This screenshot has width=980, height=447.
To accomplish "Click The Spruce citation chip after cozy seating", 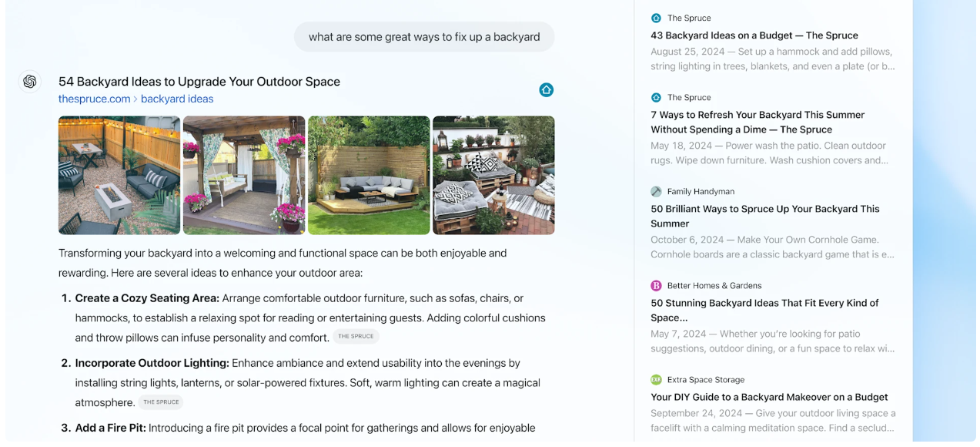I will (356, 337).
